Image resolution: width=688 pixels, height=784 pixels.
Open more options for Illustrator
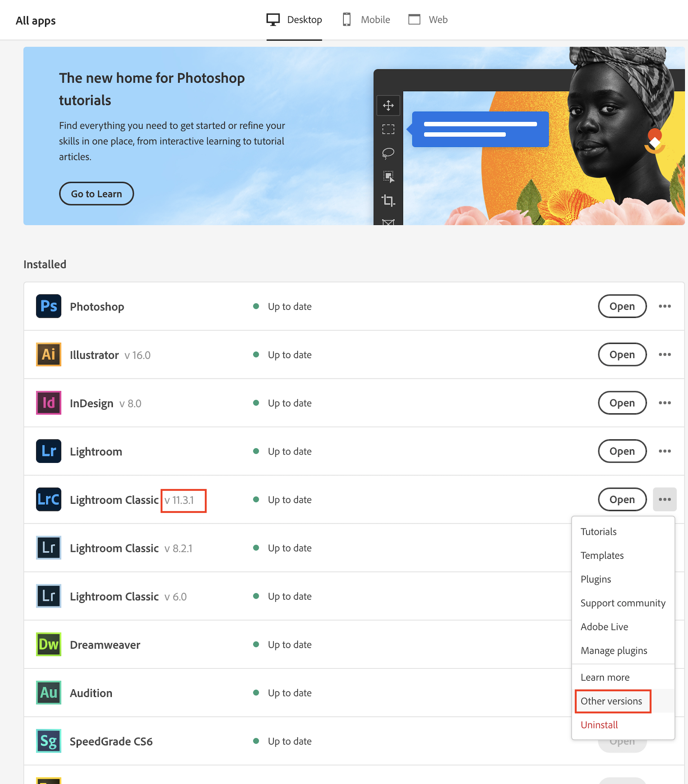pos(665,354)
